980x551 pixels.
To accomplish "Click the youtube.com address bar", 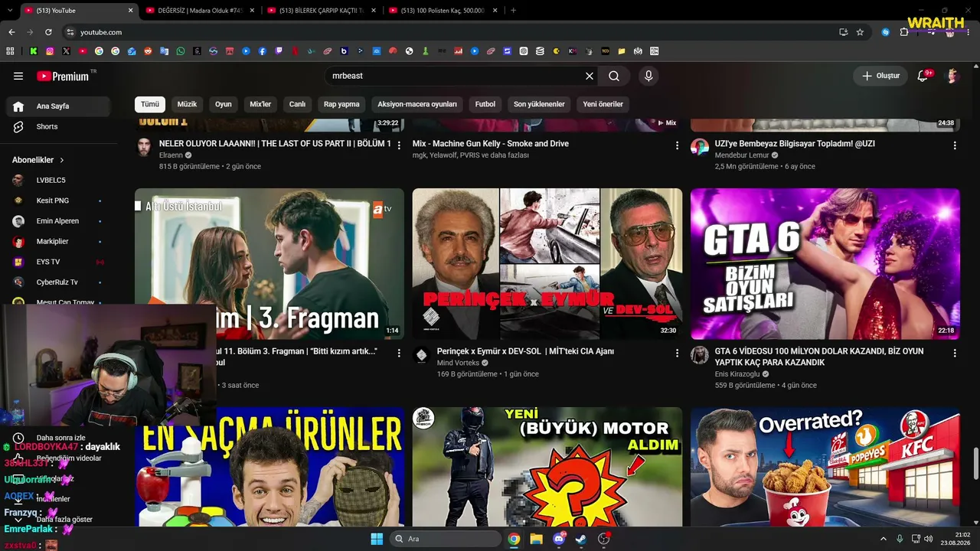I will point(452,32).
